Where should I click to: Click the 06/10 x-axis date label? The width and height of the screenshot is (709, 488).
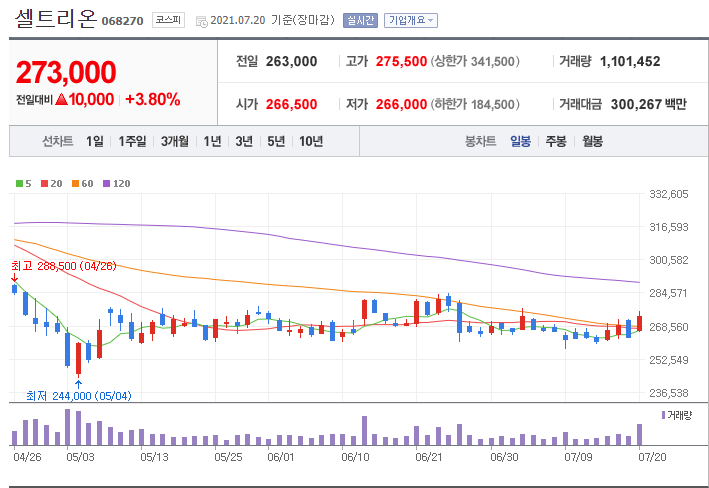(x=355, y=457)
